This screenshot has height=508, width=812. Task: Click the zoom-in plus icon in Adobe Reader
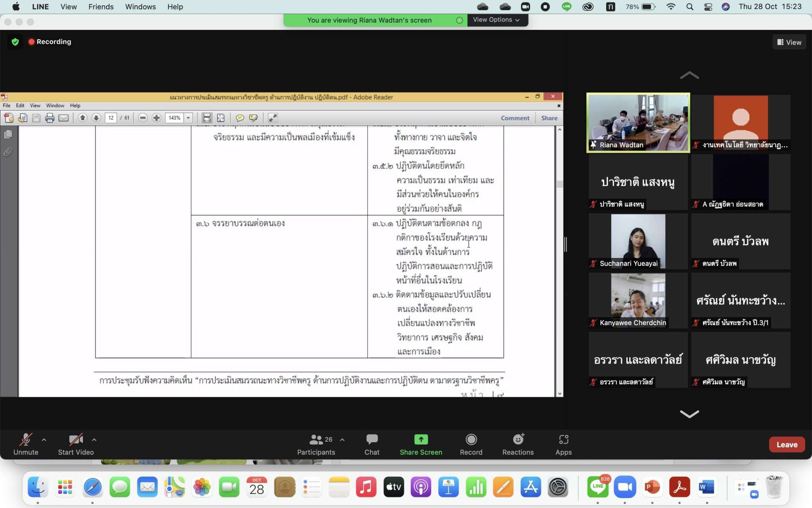[157, 118]
